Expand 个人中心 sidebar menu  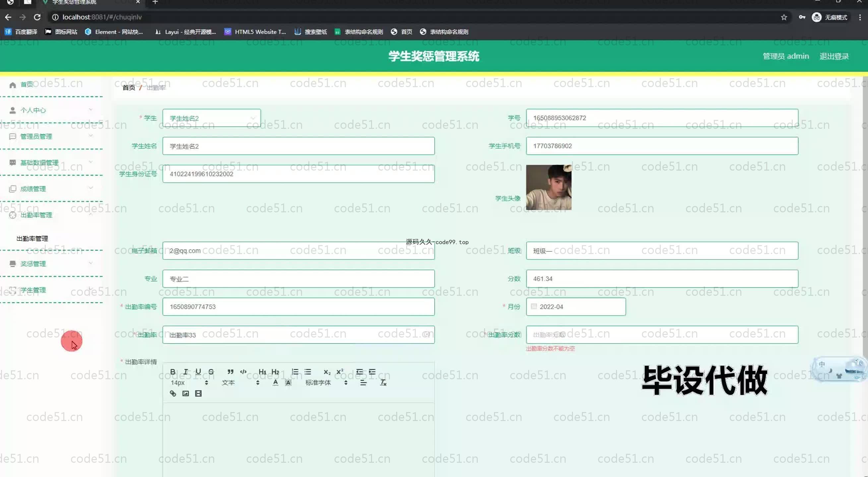pyautogui.click(x=51, y=110)
